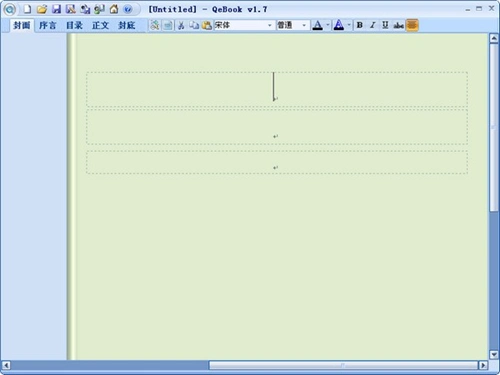Screen dimensions: 500x375
Task: Toggle strikethrough abc formatting
Action: [398, 25]
